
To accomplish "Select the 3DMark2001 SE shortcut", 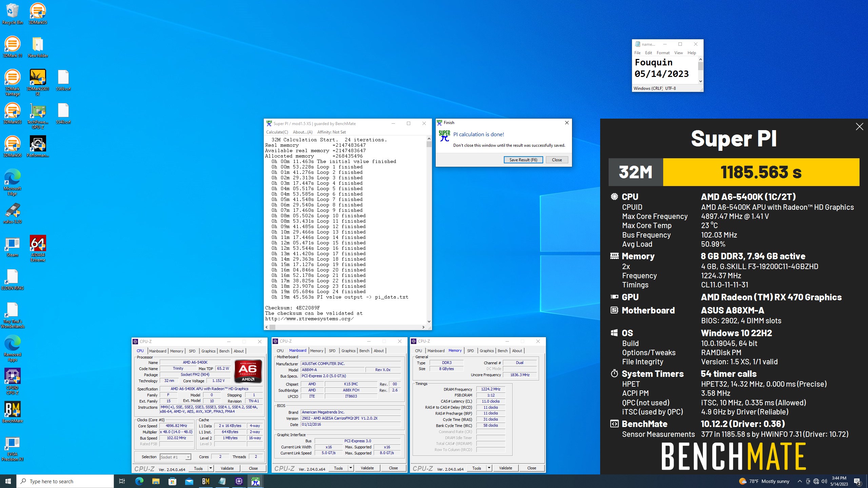I will (38, 83).
